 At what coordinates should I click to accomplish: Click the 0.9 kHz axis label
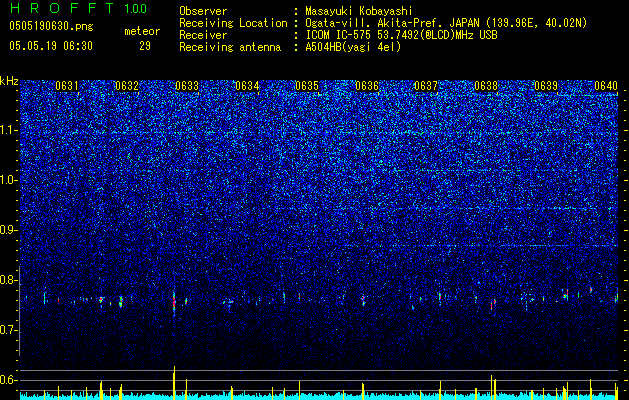(9, 230)
